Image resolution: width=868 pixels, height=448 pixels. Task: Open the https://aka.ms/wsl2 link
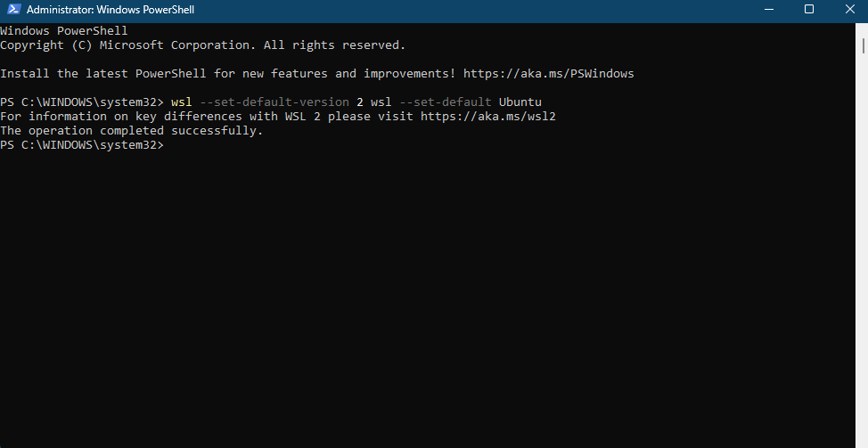pyautogui.click(x=487, y=117)
